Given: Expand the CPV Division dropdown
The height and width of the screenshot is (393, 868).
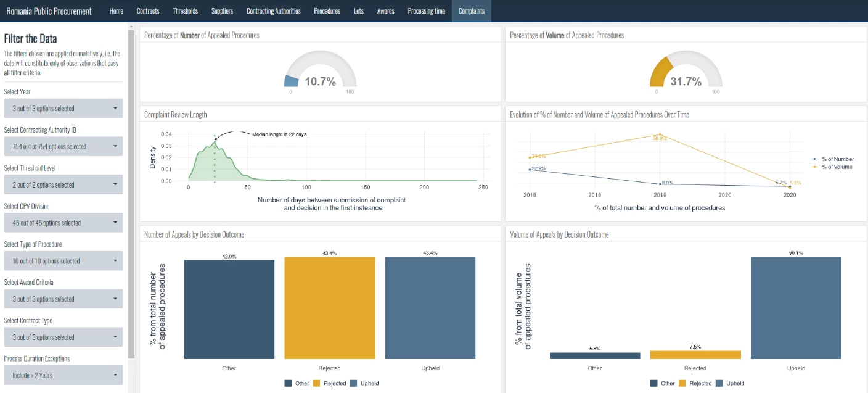Looking at the screenshot, I should click(x=63, y=223).
